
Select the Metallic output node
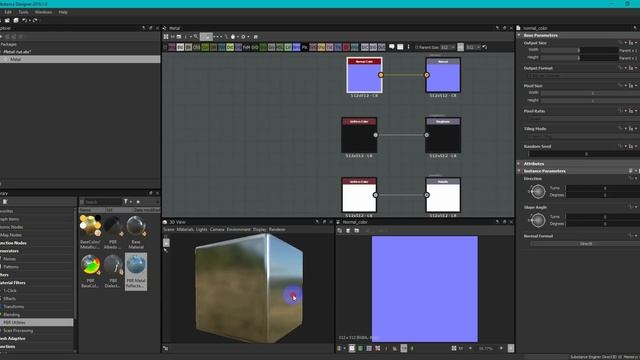click(443, 195)
